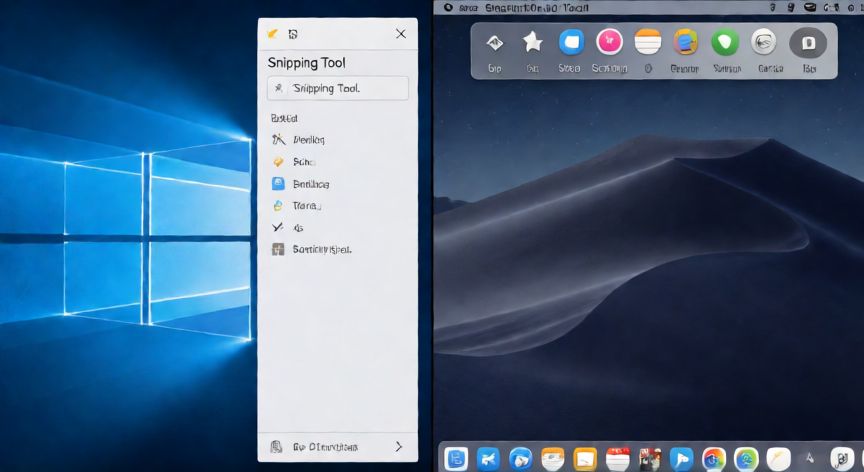Click the small letter A glyph in the Dock
This screenshot has height=472, width=864.
(x=809, y=458)
